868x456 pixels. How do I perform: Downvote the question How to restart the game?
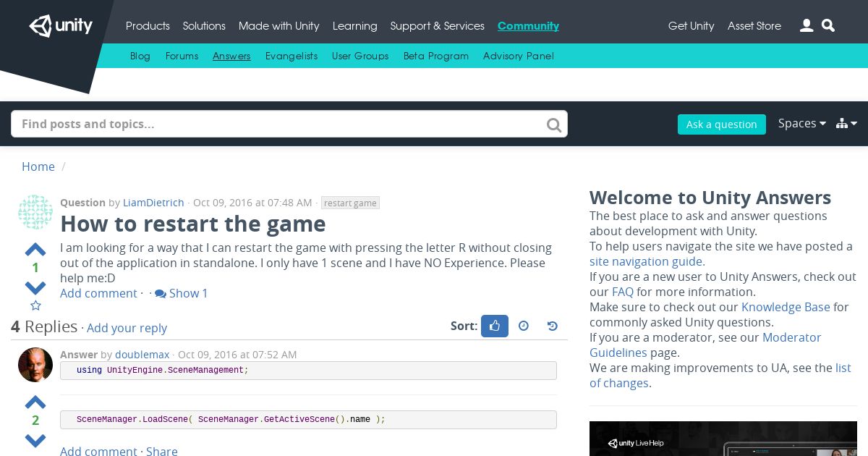tap(35, 287)
